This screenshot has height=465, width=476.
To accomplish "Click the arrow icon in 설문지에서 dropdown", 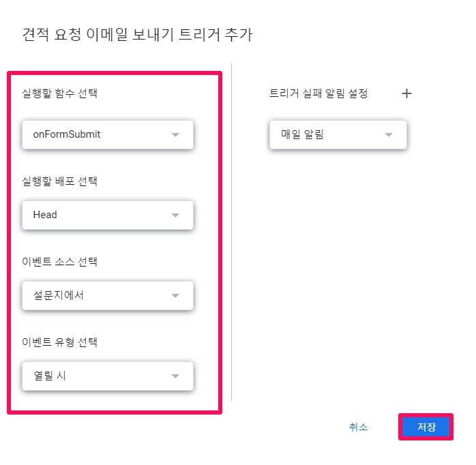I will (175, 296).
